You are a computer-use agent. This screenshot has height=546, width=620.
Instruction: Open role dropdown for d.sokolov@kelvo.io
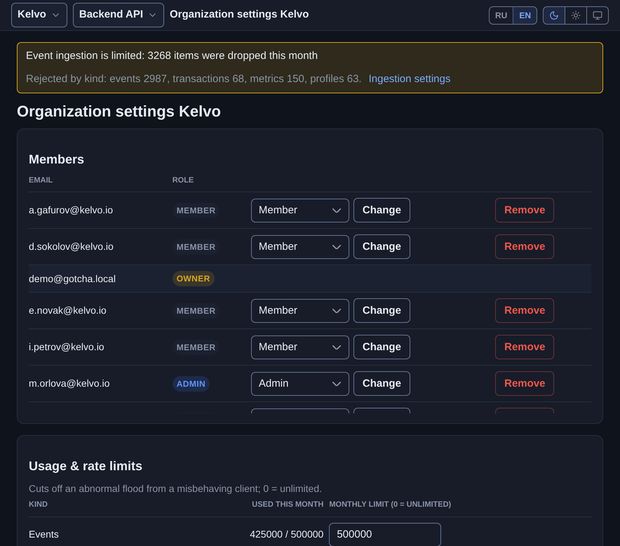tap(300, 247)
